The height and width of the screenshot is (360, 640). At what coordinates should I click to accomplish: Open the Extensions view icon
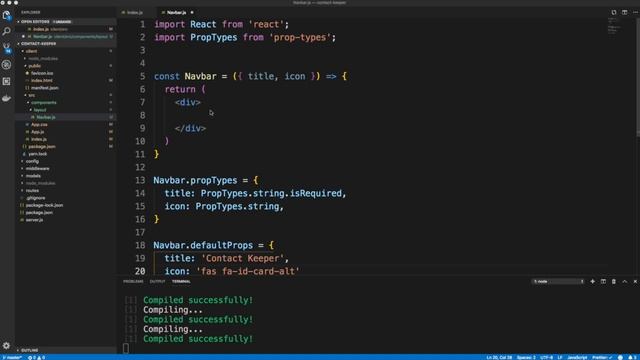pos(7,81)
